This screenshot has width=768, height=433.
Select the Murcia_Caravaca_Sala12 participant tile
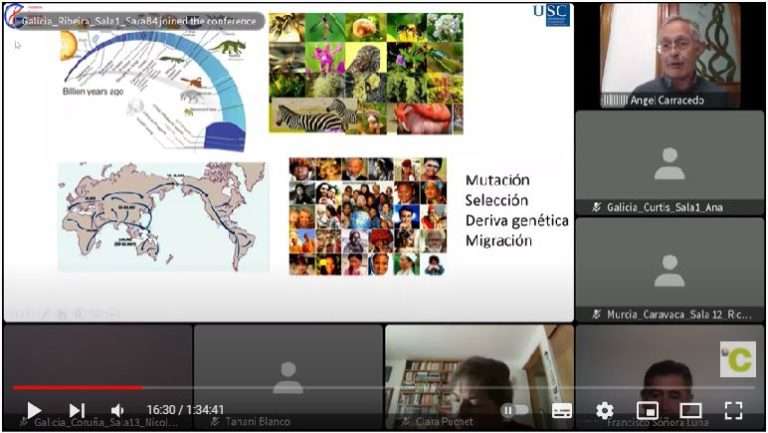pos(669,268)
